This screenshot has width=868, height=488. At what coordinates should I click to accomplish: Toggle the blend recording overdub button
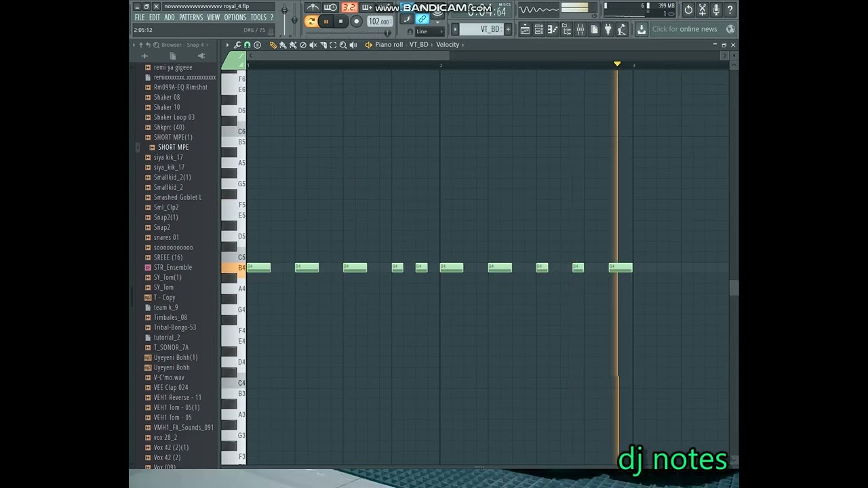click(x=368, y=7)
